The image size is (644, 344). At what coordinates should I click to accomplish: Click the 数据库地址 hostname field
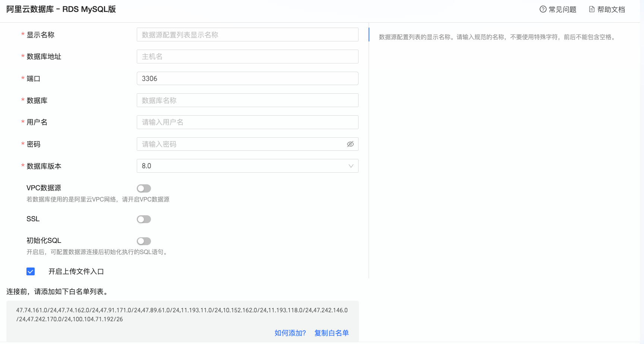click(x=247, y=56)
